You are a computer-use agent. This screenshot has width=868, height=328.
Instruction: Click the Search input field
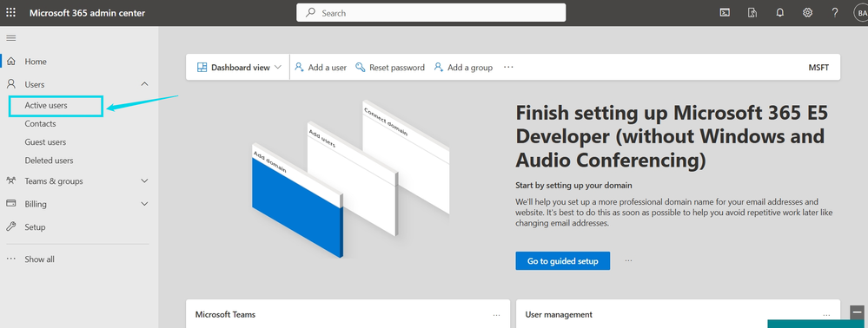(431, 13)
